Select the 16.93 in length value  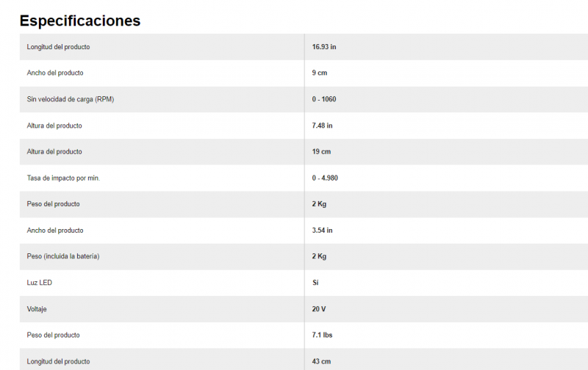pyautogui.click(x=324, y=47)
